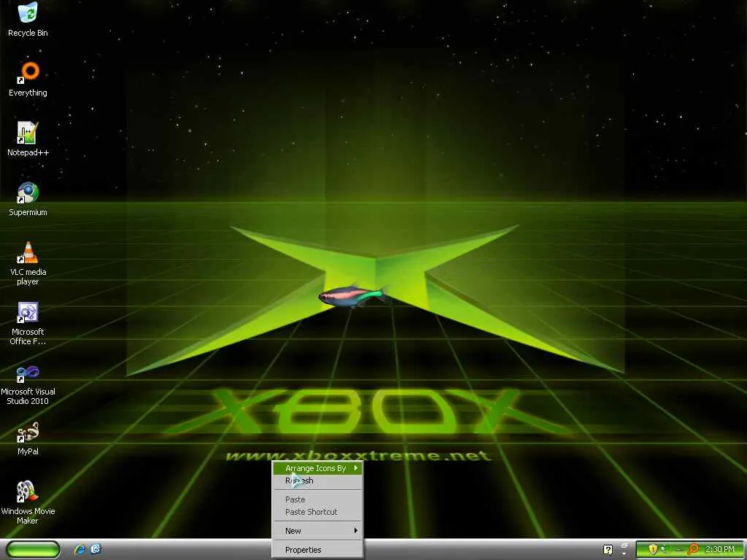The image size is (747, 560).
Task: Select the Recycle Bin desktop icon
Action: [28, 19]
